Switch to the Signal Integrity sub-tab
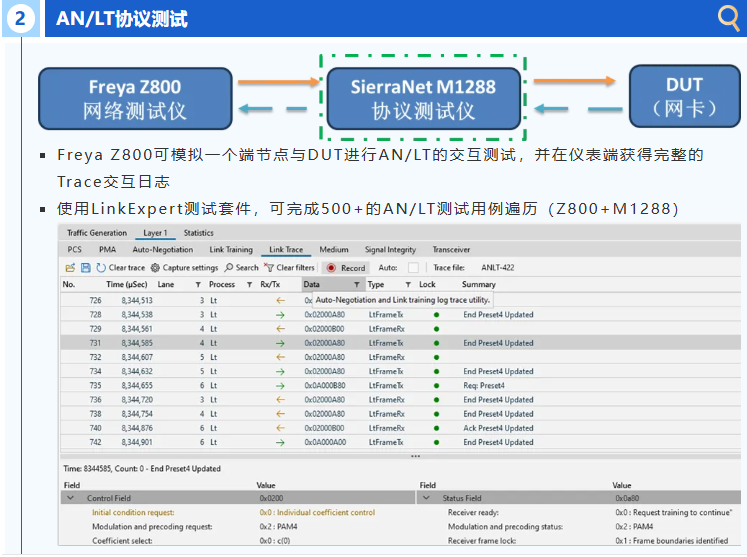Viewport: 747px width, 557px height. tap(390, 250)
